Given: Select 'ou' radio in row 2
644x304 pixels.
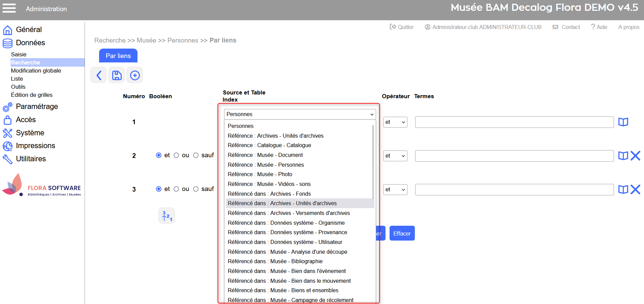Looking at the screenshot, I should (176, 155).
